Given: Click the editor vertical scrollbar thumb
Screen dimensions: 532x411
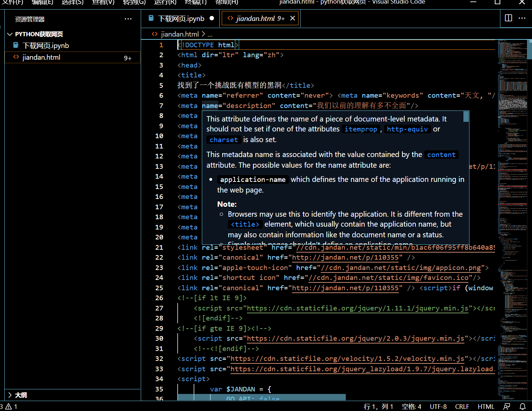Looking at the screenshot, I should (530, 49).
